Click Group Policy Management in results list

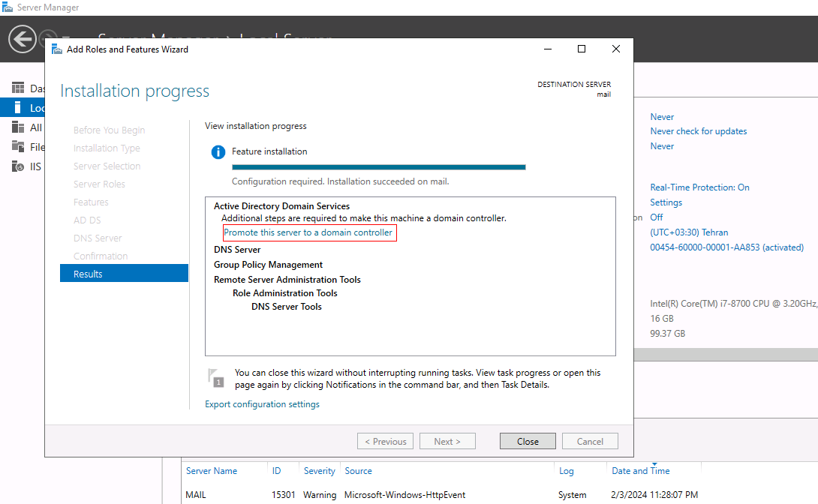pos(268,265)
